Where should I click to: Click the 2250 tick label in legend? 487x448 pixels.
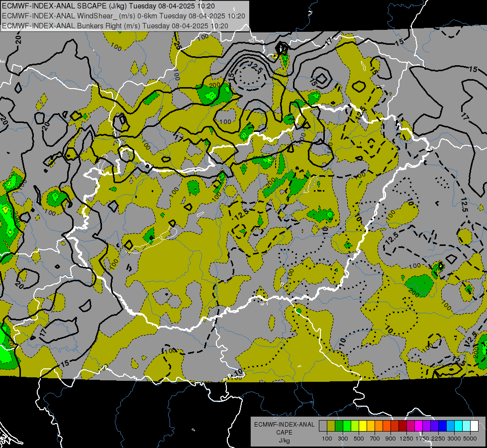pos(438,439)
